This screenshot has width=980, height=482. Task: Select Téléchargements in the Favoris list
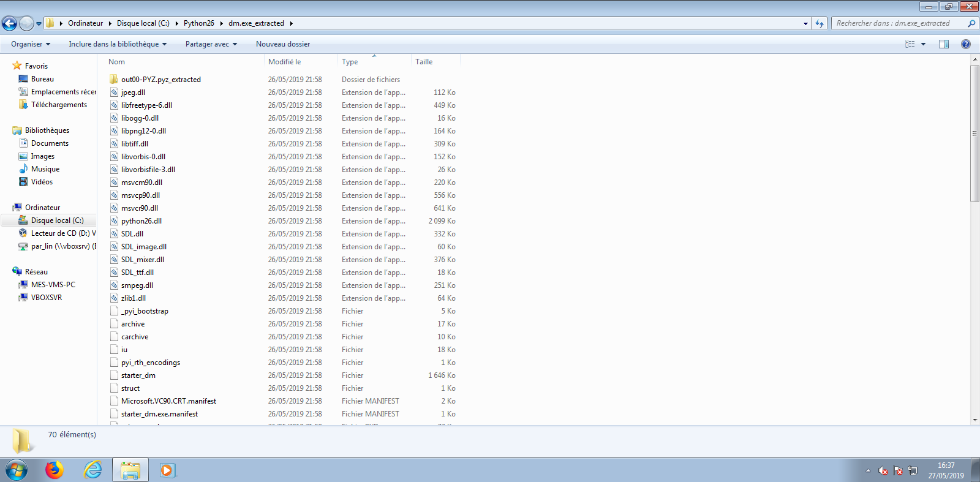click(59, 105)
